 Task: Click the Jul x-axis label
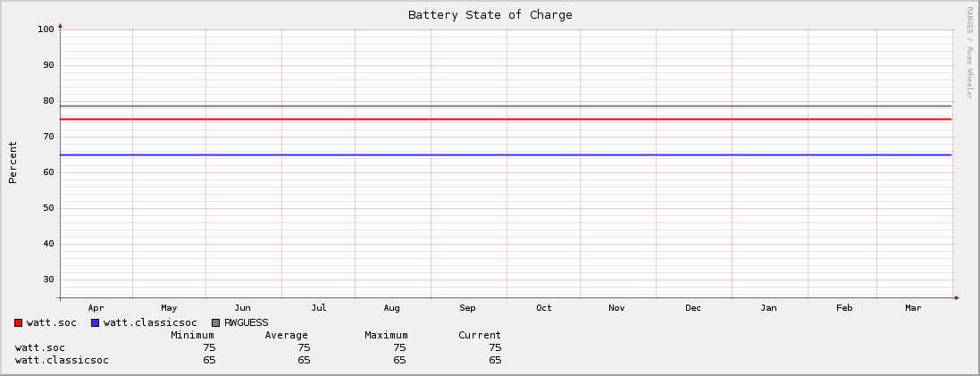(319, 308)
